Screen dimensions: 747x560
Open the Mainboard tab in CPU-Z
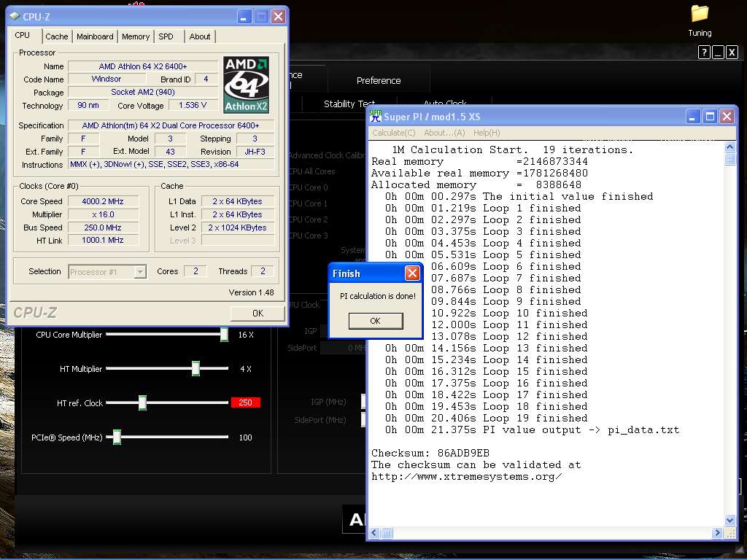[x=96, y=36]
